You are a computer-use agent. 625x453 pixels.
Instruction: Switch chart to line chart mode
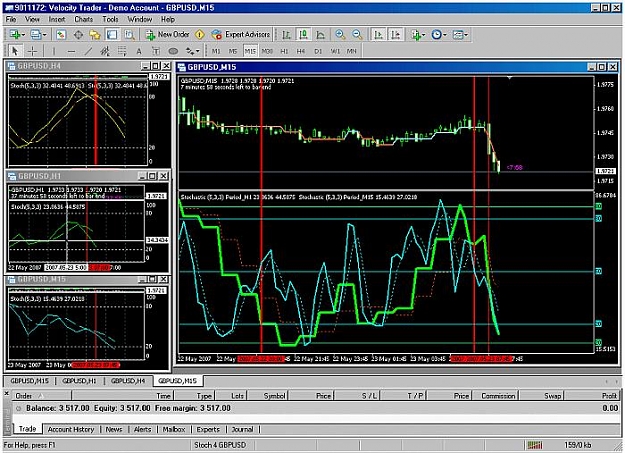(320, 35)
